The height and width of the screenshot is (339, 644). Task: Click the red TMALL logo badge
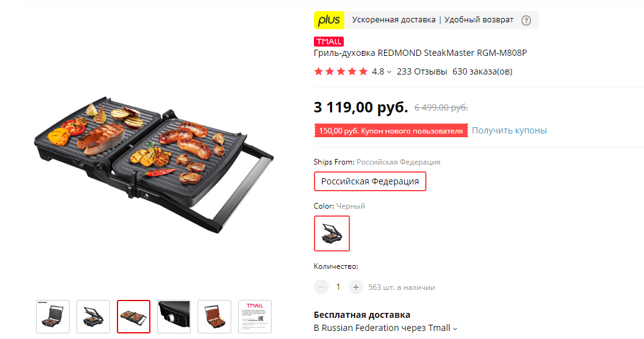pyautogui.click(x=329, y=42)
